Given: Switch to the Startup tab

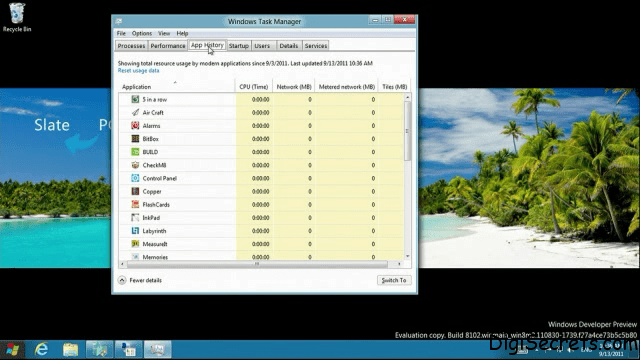Looking at the screenshot, I should tap(238, 46).
